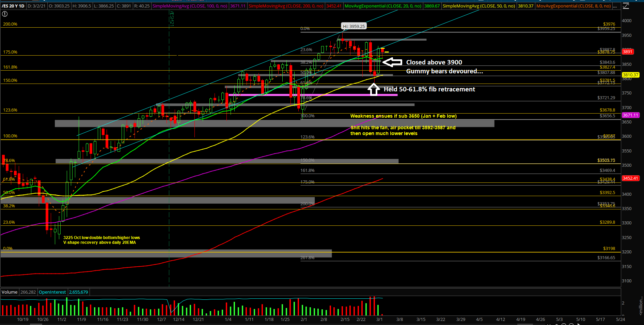Select SimpleMovingAvg (CLOSE, 100) study label
Viewport: 644px width, 325px height.
pyautogui.click(x=190, y=6)
